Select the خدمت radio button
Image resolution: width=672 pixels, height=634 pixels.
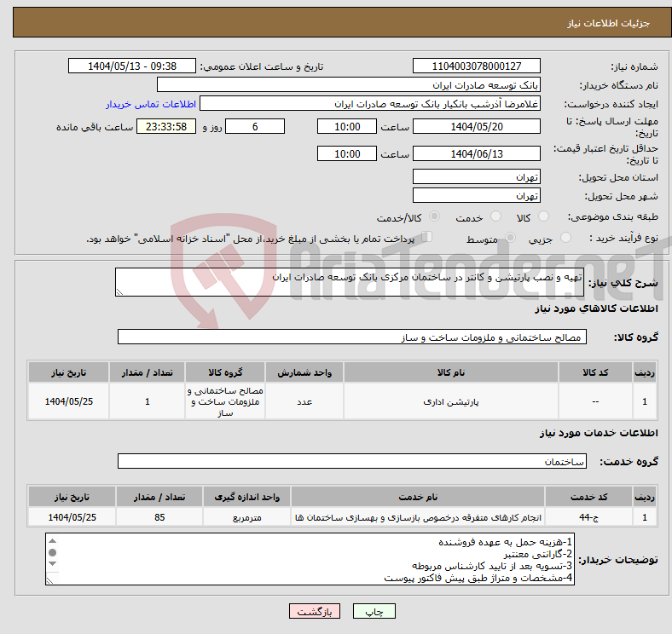[x=495, y=216]
